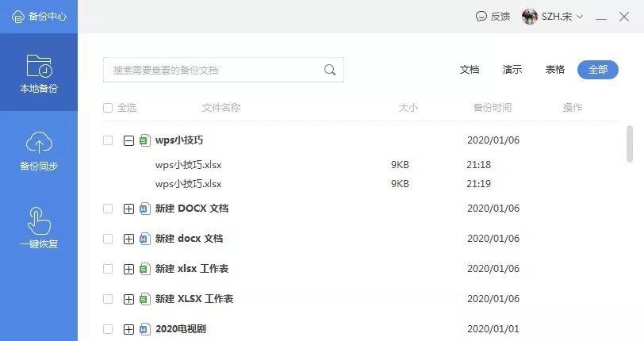
Task: Switch to the 表格 filter tab
Action: click(555, 70)
